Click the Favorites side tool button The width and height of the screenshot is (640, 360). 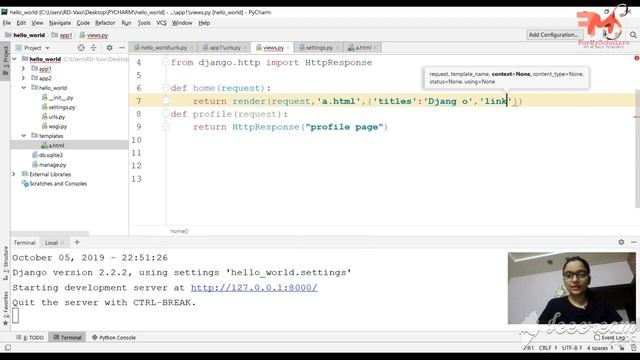[x=5, y=308]
